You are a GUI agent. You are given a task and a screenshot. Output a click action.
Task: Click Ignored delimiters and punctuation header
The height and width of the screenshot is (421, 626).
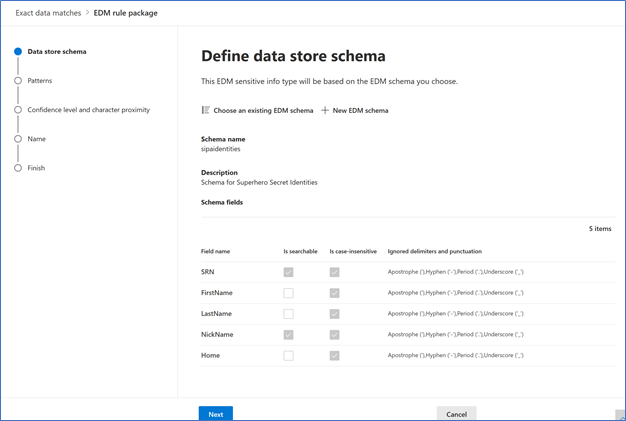point(434,251)
